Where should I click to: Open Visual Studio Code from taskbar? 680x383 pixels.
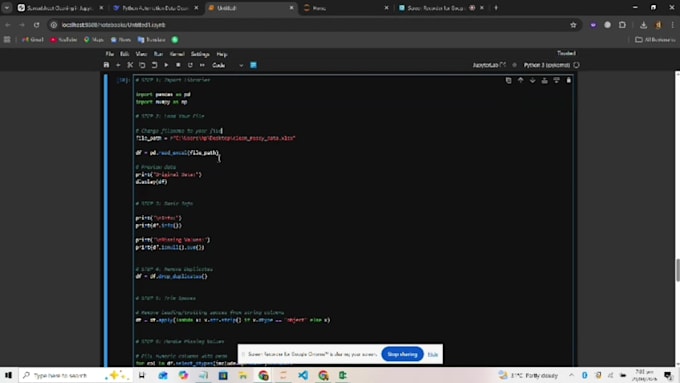click(x=303, y=375)
